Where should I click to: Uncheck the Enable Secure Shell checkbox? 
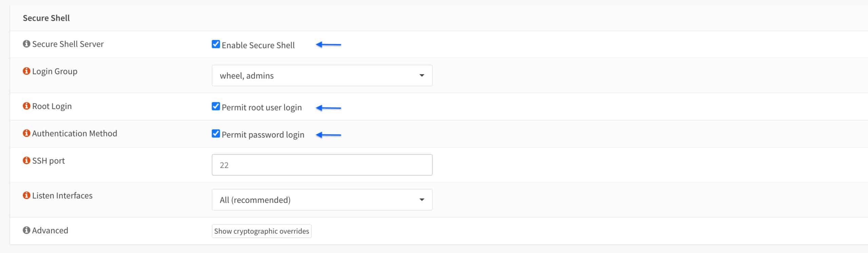pyautogui.click(x=216, y=44)
